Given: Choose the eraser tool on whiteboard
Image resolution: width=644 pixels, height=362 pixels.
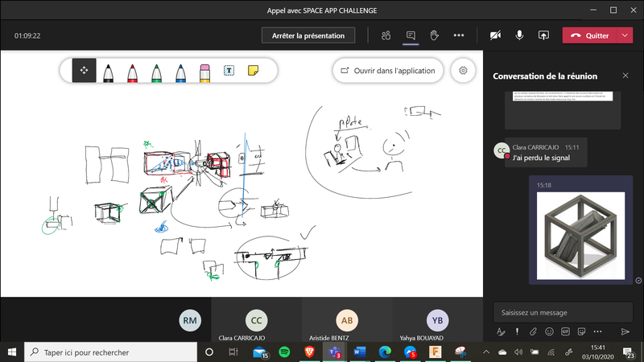Looking at the screenshot, I should tap(204, 71).
